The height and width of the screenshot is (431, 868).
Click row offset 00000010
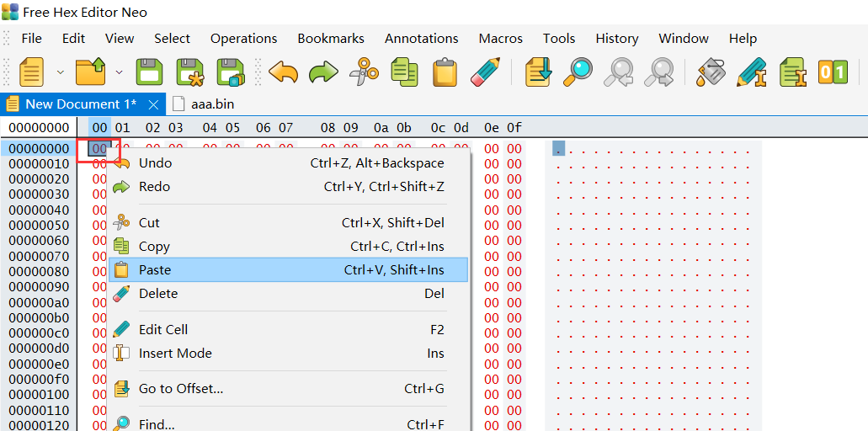pos(39,164)
